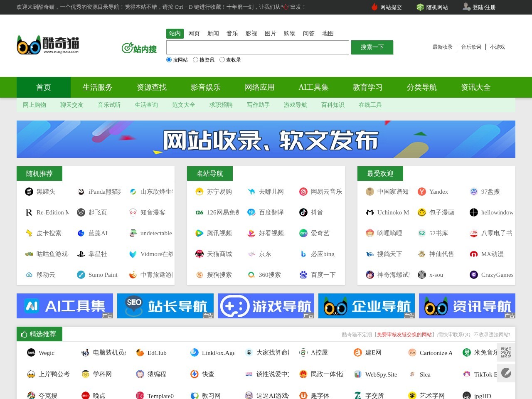Open the AI工具集 navigation menu
The height and width of the screenshot is (399, 532).
pyautogui.click(x=314, y=87)
